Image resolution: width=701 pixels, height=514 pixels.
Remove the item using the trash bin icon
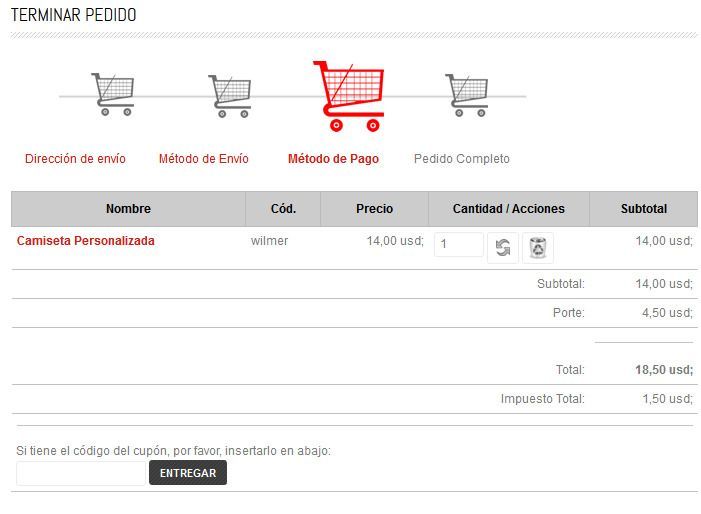click(538, 248)
